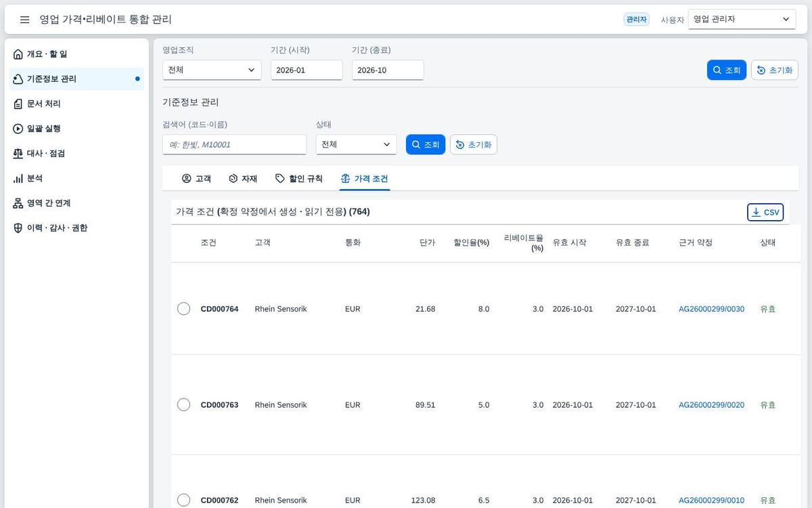
Task: Click the 조건 column header
Action: click(x=208, y=242)
